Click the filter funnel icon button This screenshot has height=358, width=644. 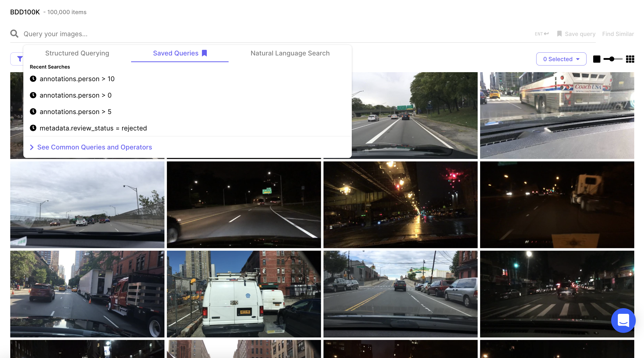[x=19, y=59]
